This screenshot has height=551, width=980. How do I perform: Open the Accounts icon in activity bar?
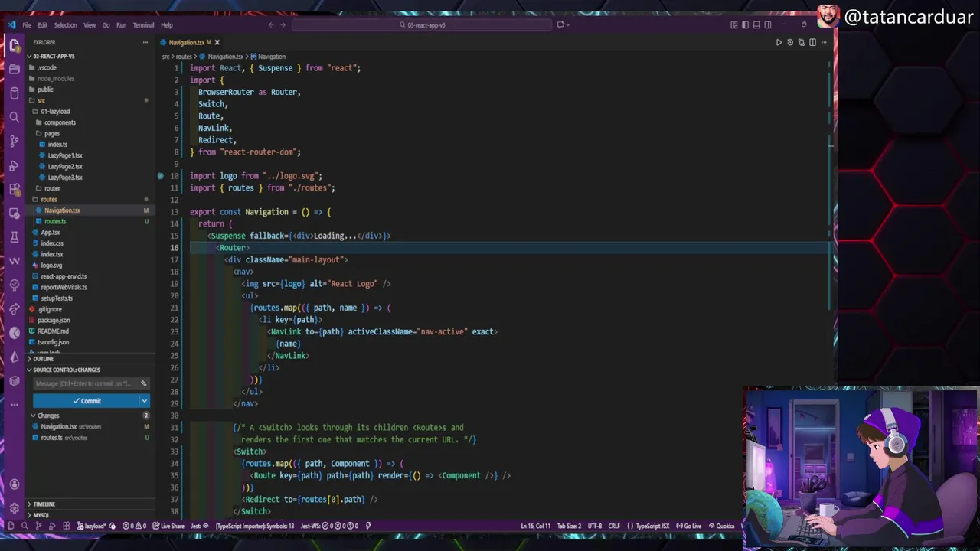click(14, 484)
